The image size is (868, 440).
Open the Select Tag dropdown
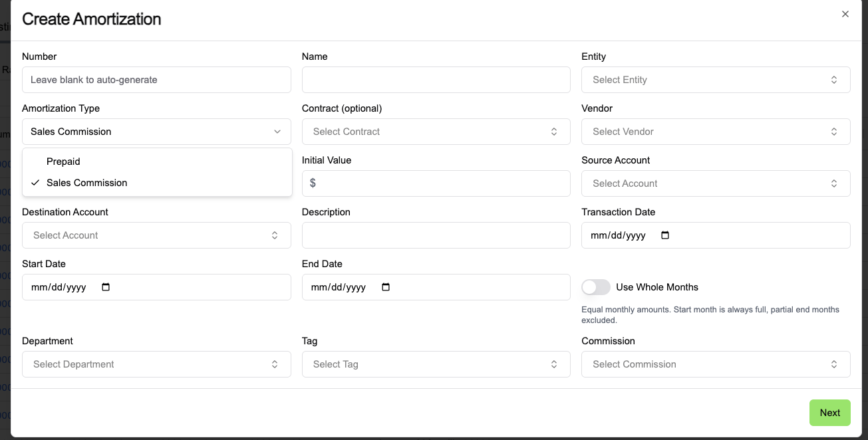[436, 364]
